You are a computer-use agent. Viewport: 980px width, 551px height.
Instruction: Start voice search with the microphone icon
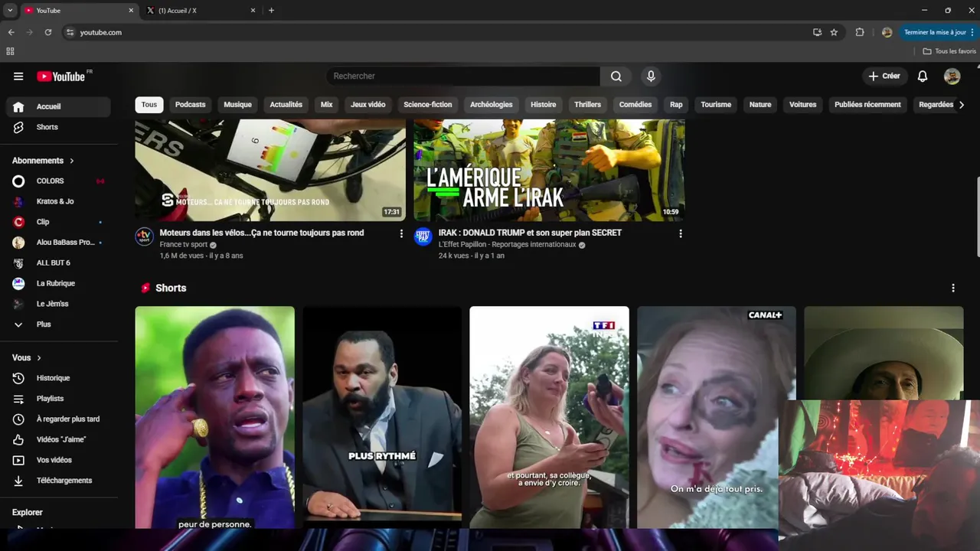pos(651,76)
